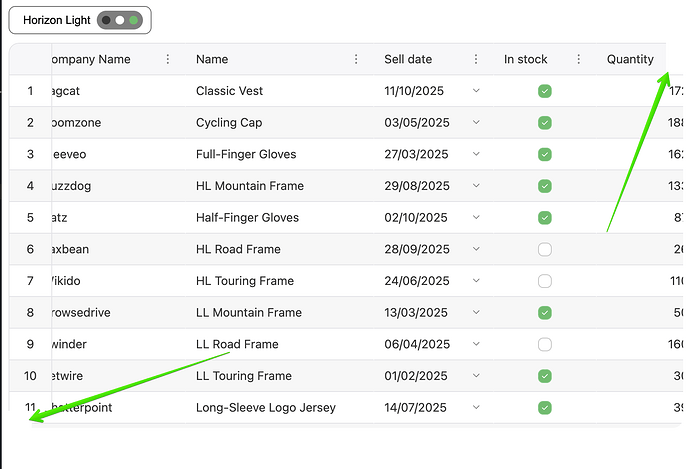Image resolution: width=690 pixels, height=469 pixels.
Task: Click the 14/07/2025 sell date cell
Action: click(x=433, y=408)
